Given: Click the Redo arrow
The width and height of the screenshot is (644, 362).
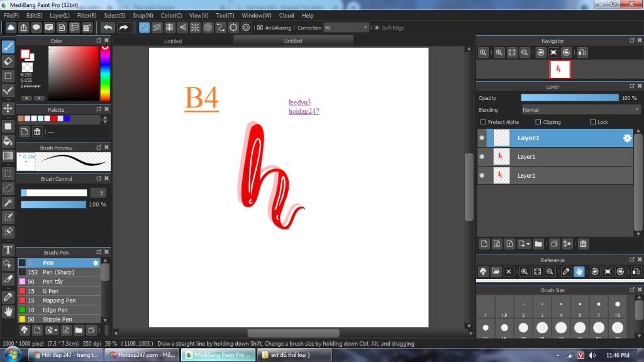Looking at the screenshot, I should point(123,28).
